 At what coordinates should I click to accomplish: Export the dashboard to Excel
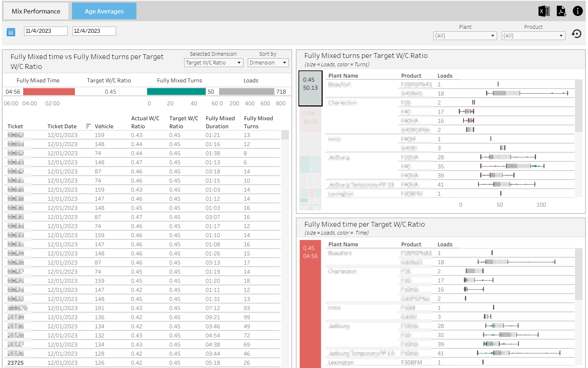pos(544,11)
